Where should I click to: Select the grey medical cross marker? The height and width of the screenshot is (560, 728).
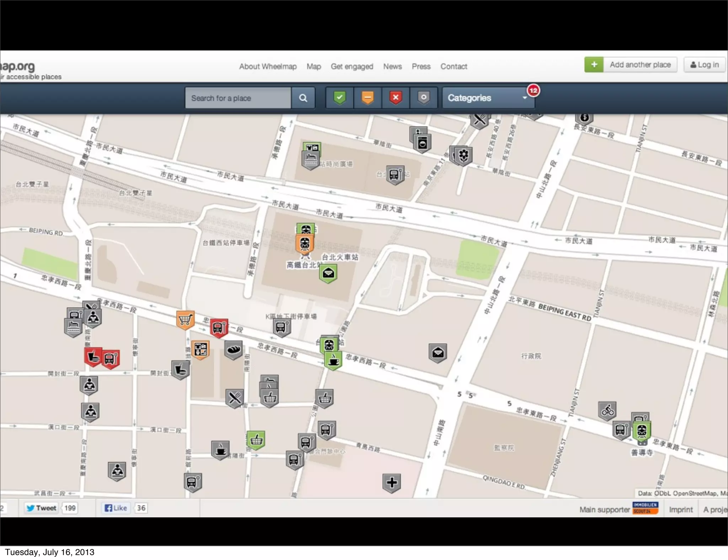pyautogui.click(x=392, y=482)
